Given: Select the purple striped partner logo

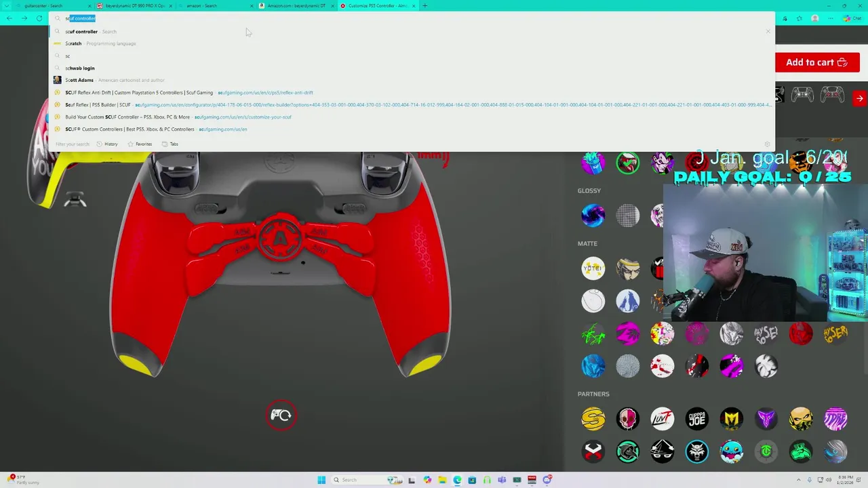Looking at the screenshot, I should pos(835,419).
